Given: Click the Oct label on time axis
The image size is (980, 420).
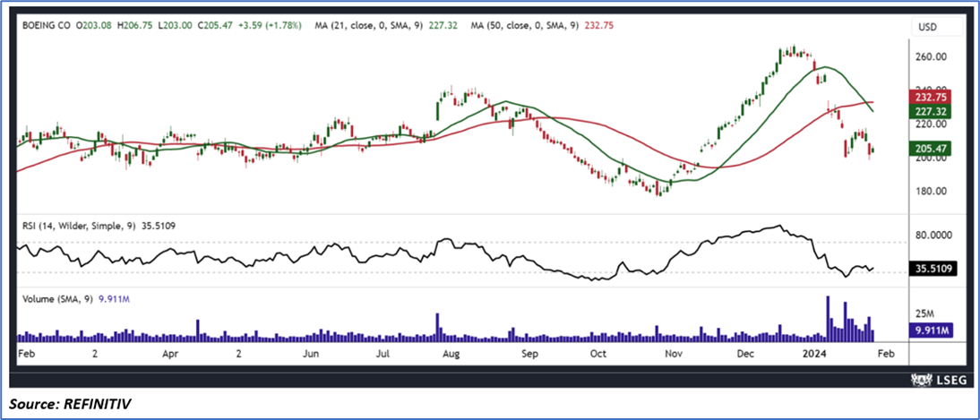Looking at the screenshot, I should pos(598,354).
